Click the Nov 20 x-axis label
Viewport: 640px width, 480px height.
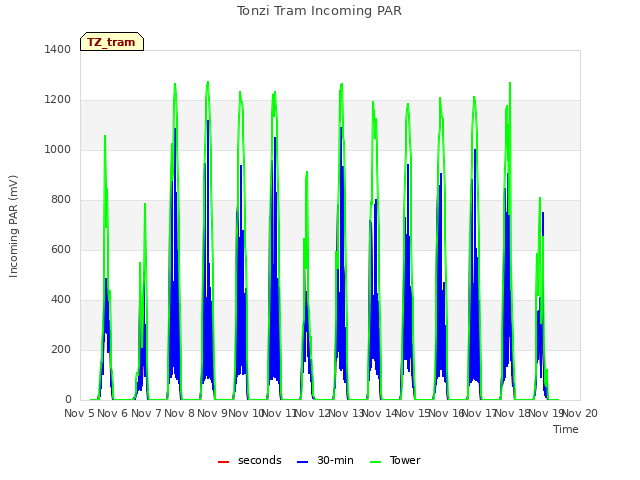[580, 413]
